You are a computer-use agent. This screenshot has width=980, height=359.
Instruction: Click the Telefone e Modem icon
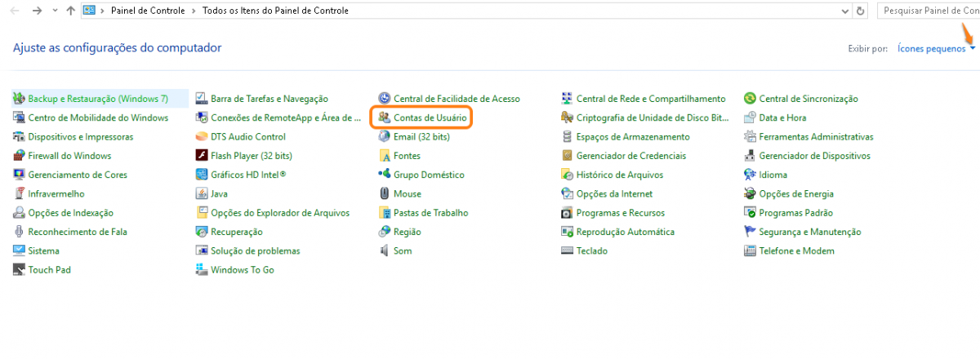click(x=751, y=251)
